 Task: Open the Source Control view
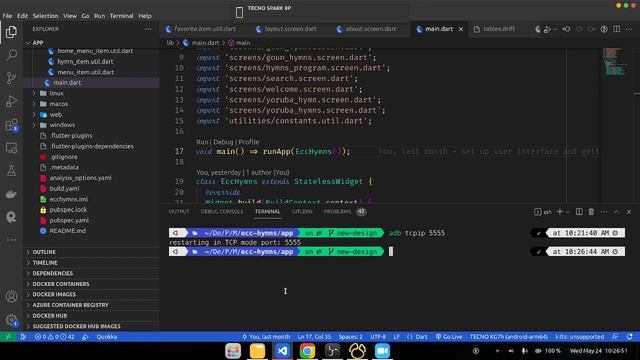11,78
